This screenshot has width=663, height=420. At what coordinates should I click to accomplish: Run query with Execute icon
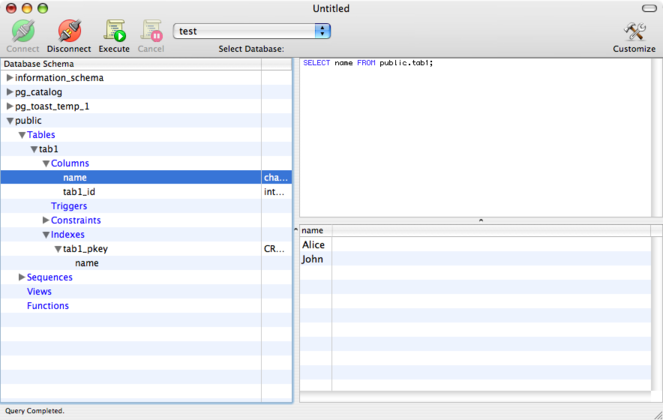[114, 31]
